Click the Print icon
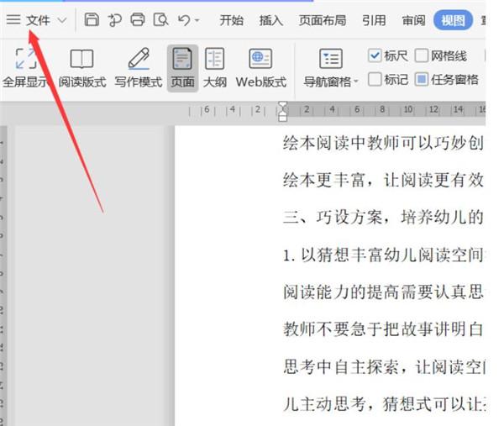 pyautogui.click(x=138, y=19)
